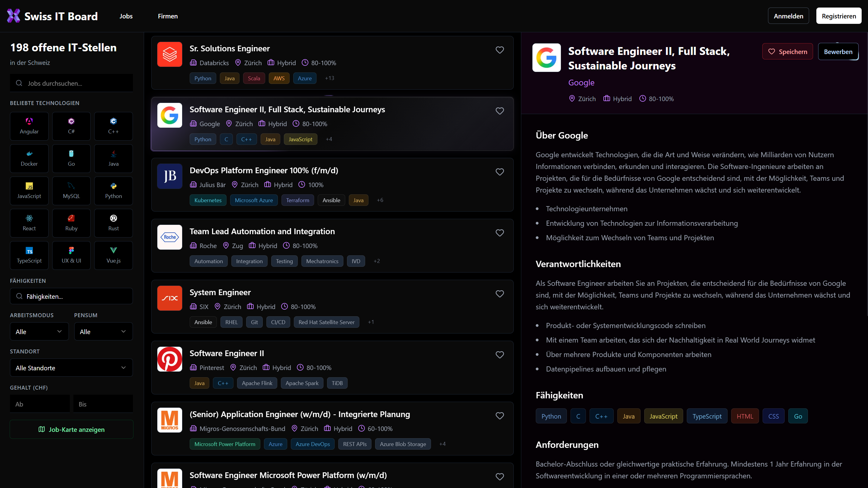Click the HTML skill chip in details
This screenshot has height=488, width=868.
pos(745,416)
